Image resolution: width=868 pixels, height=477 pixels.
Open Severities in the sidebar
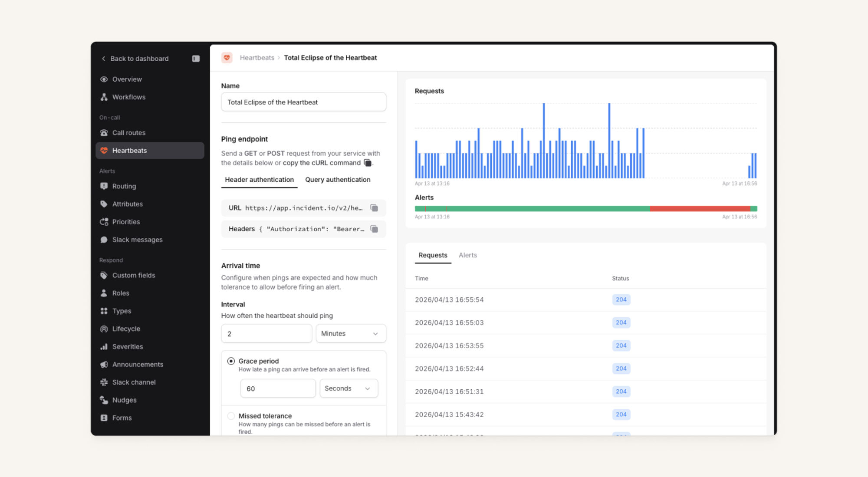point(127,347)
